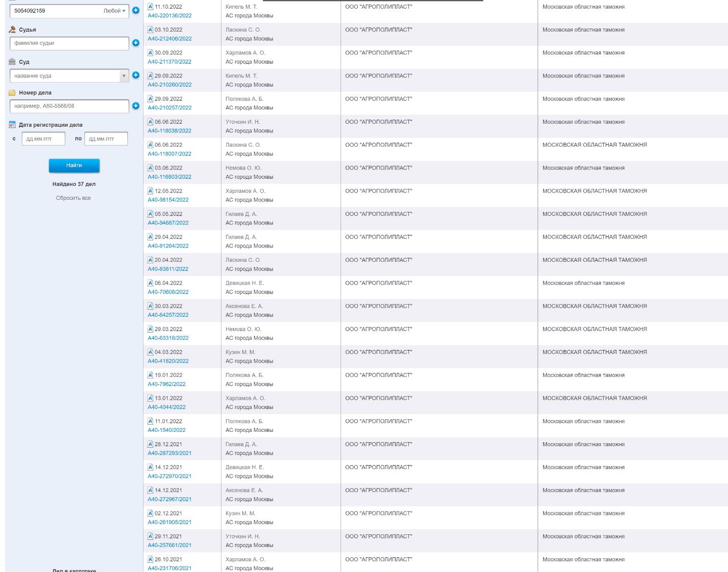Viewport: 728px width, 572px height.
Task: Click case type icon dated 19.01.2022
Action: (x=150, y=375)
